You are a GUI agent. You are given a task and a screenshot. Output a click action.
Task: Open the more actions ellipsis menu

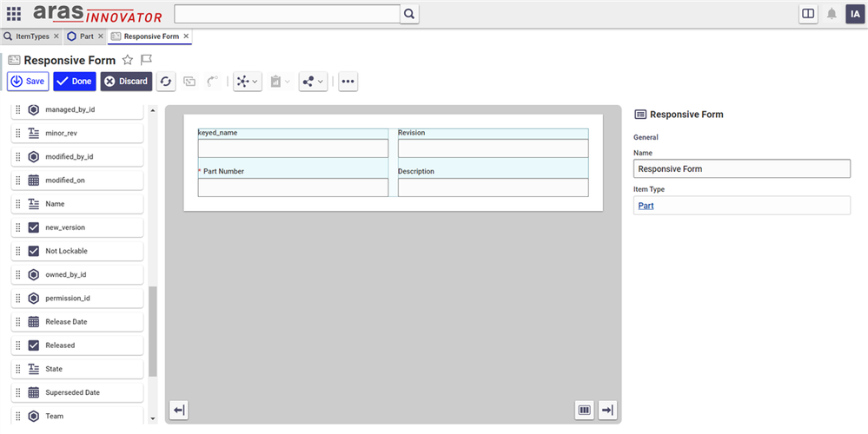pos(348,82)
